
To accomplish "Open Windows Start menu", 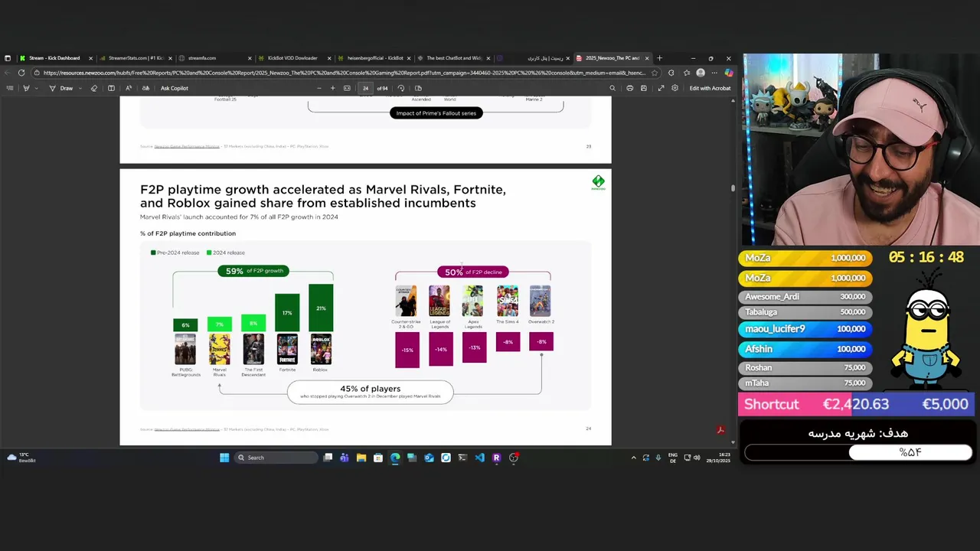I will 224,458.
